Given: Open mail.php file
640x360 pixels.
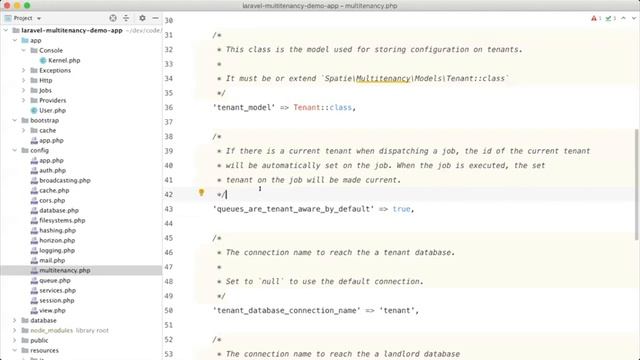Looking at the screenshot, I should [52, 260].
